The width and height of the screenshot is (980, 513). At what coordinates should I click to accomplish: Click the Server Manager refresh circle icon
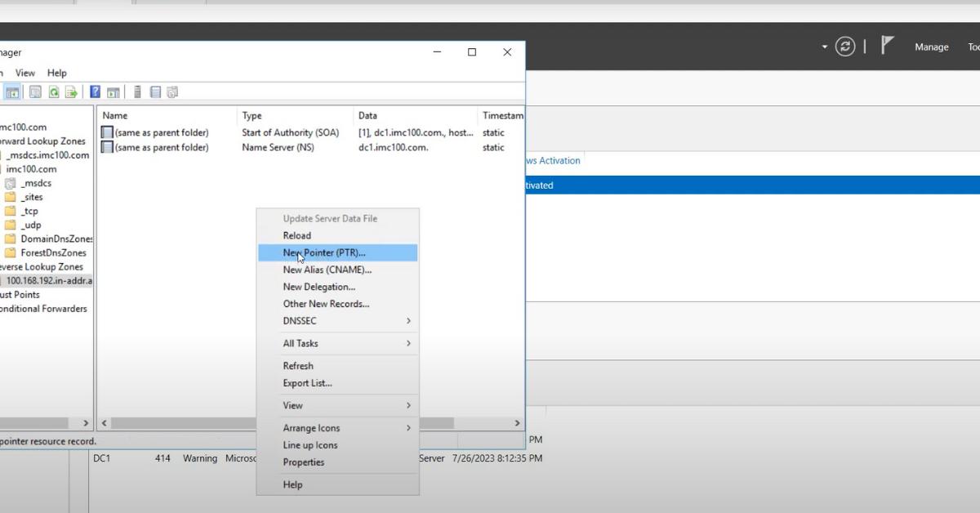click(845, 47)
